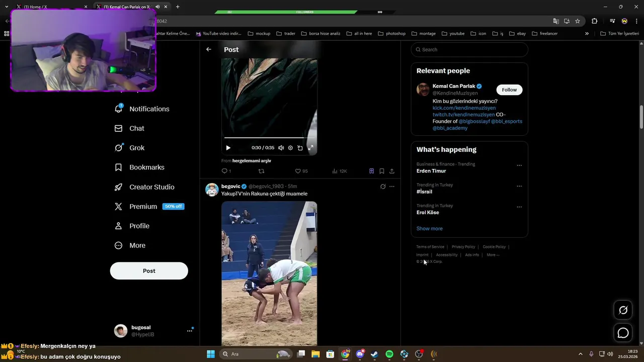The width and height of the screenshot is (644, 362).
Task: Go back with the Post arrow
Action: [x=209, y=49]
